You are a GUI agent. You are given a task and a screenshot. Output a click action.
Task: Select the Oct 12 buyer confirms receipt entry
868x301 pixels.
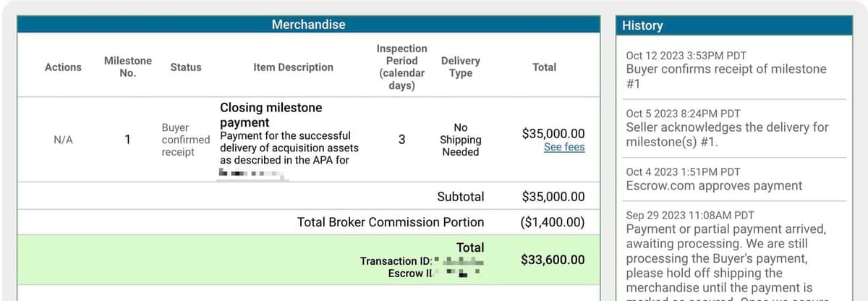tap(726, 69)
